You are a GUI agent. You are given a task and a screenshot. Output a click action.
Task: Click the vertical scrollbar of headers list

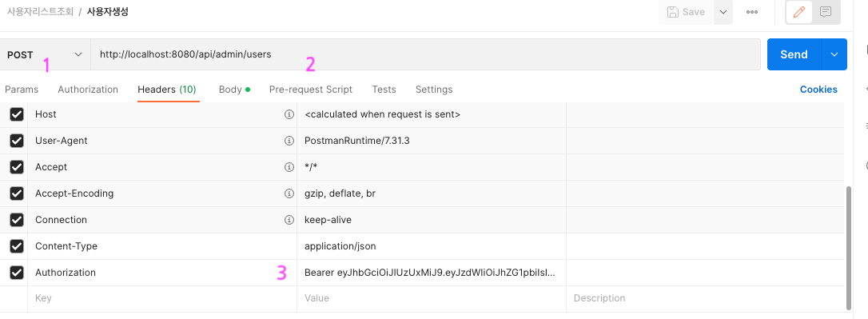pyautogui.click(x=850, y=248)
